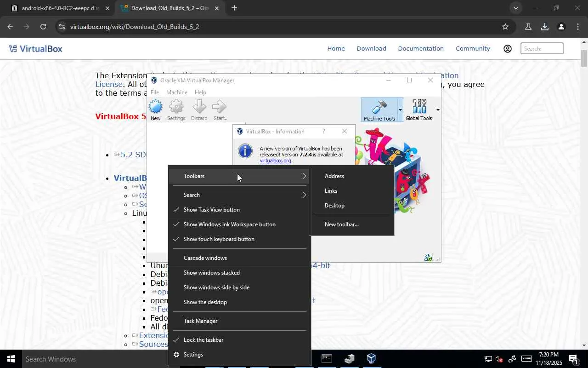The image size is (588, 368).
Task: Expand the Search submenu
Action: coord(239,195)
